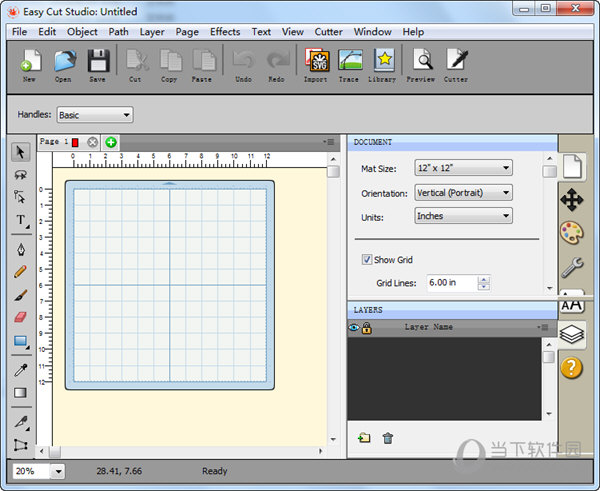Open the zoom 20% dropdown arrow

[x=58, y=471]
